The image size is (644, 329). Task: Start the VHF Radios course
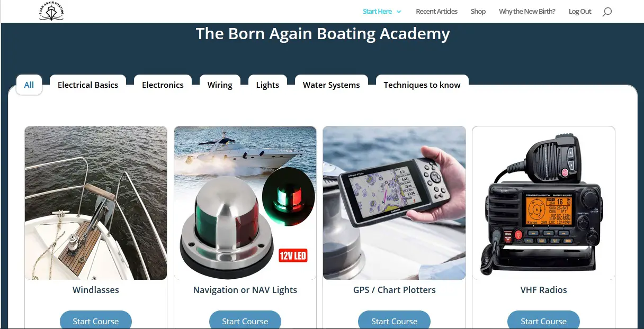pyautogui.click(x=543, y=321)
